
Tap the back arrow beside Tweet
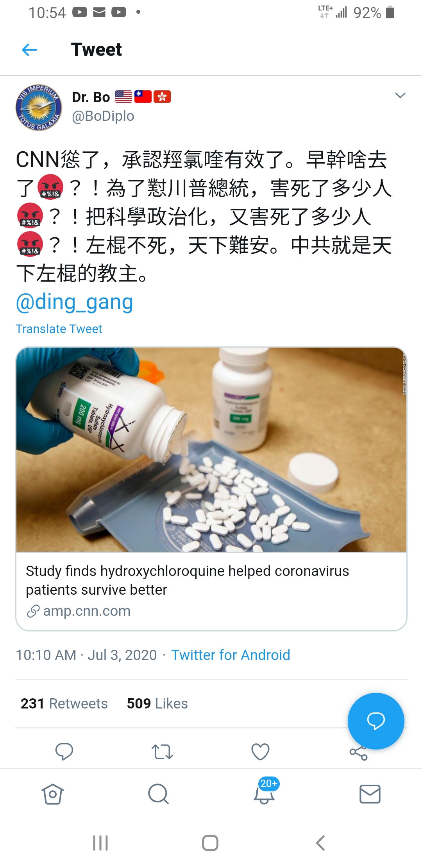tap(29, 50)
